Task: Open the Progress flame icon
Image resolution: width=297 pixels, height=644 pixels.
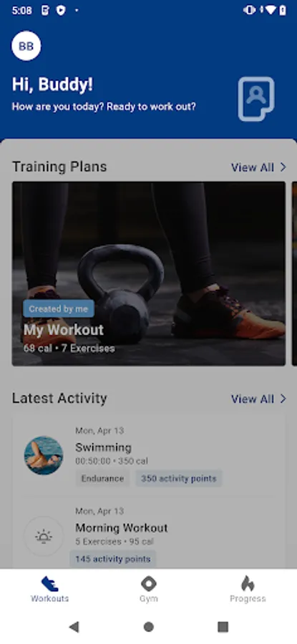Action: coord(248,584)
